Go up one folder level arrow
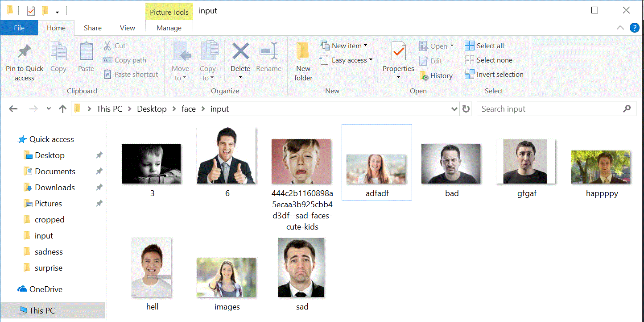644x322 pixels. (63, 109)
